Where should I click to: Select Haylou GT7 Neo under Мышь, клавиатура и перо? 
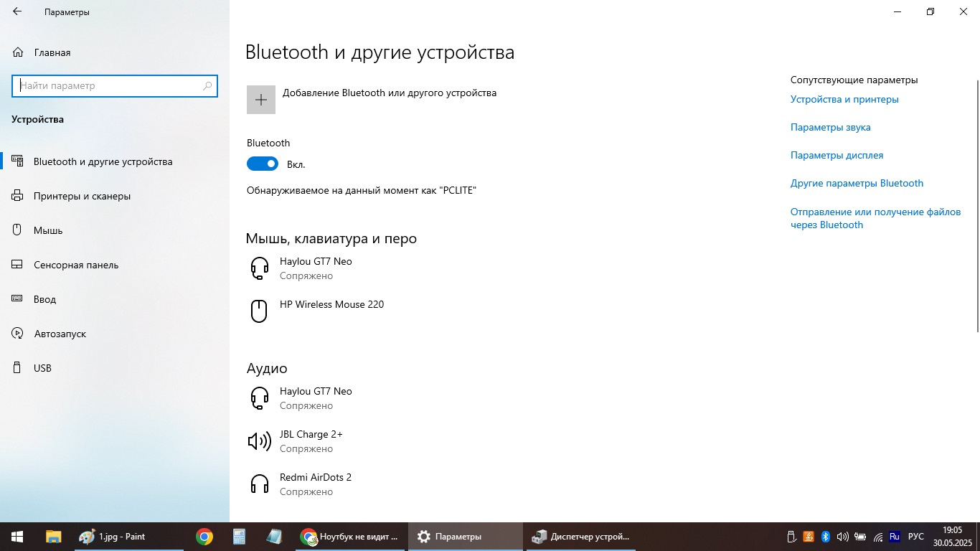tap(316, 268)
